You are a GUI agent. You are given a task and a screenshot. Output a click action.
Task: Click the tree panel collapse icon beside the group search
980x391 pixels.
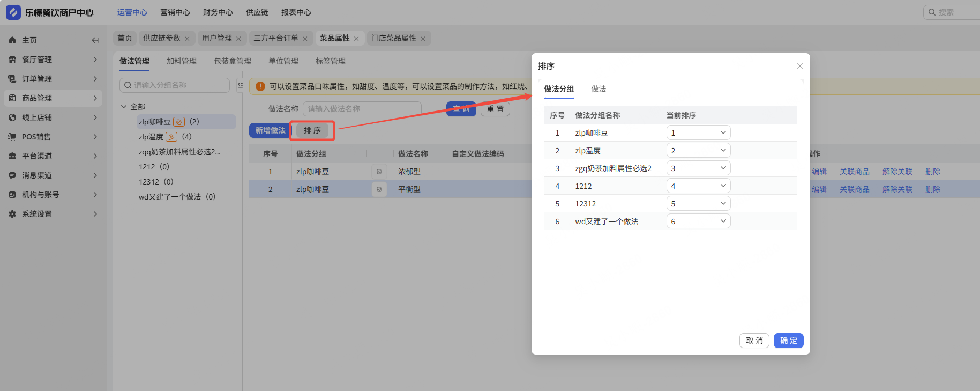pyautogui.click(x=240, y=85)
